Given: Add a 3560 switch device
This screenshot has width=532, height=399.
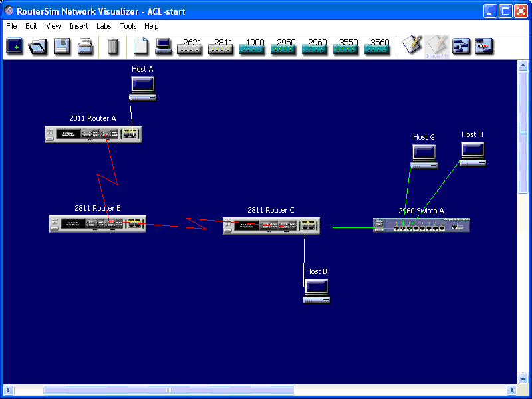Looking at the screenshot, I should (x=376, y=46).
